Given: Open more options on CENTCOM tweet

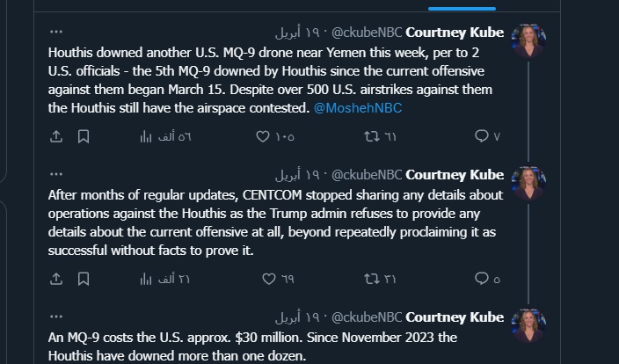Looking at the screenshot, I should [x=56, y=174].
